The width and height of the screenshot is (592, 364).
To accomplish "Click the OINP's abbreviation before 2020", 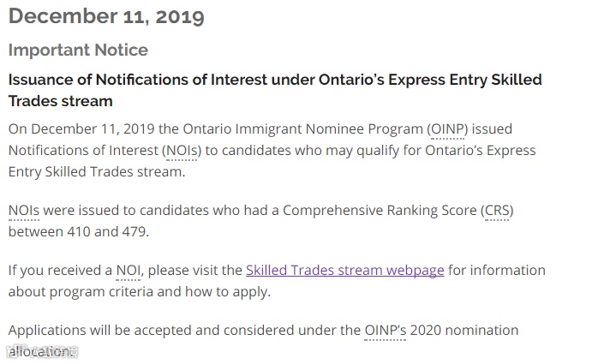I will [386, 331].
